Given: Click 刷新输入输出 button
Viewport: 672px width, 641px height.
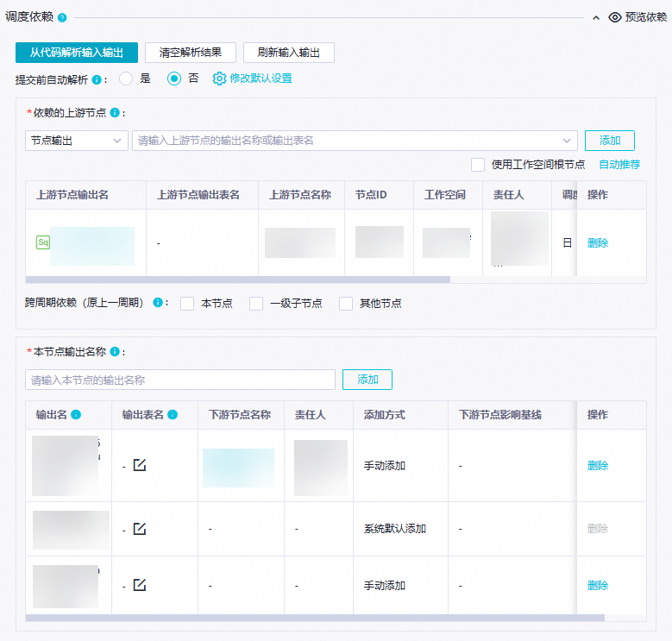Looking at the screenshot, I should pyautogui.click(x=289, y=53).
